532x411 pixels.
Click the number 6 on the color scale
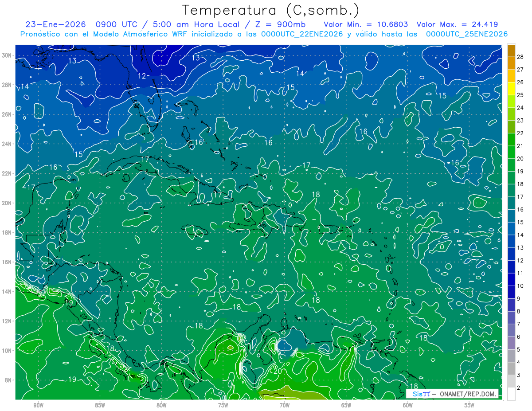pyautogui.click(x=519, y=337)
